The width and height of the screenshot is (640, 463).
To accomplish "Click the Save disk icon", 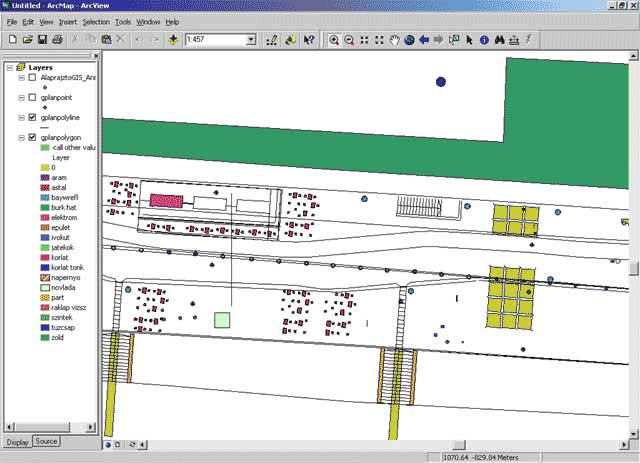I will click(43, 40).
